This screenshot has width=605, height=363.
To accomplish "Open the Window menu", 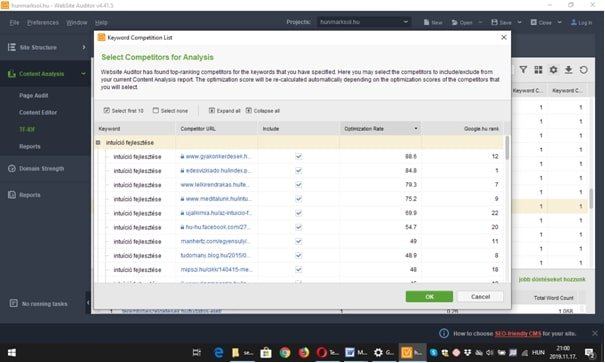I will point(77,22).
